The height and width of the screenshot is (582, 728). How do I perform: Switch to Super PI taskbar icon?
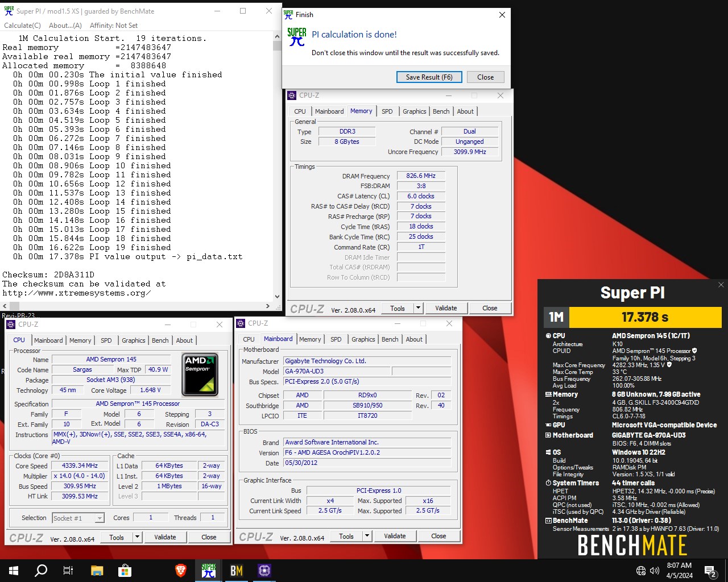tap(209, 571)
